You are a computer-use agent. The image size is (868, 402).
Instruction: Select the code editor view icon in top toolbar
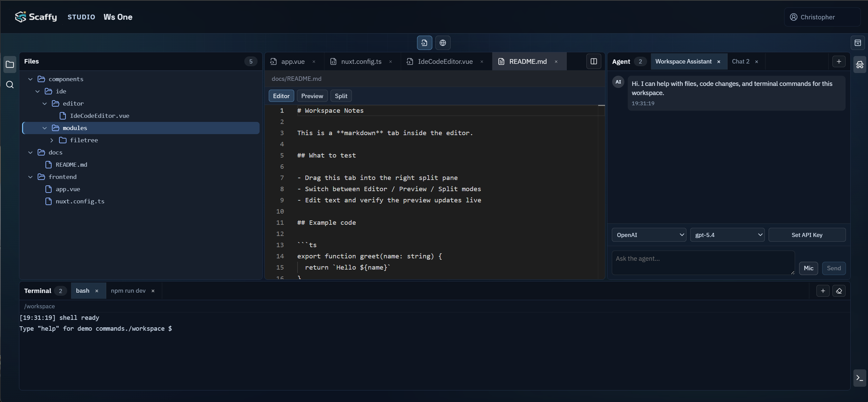coord(424,43)
